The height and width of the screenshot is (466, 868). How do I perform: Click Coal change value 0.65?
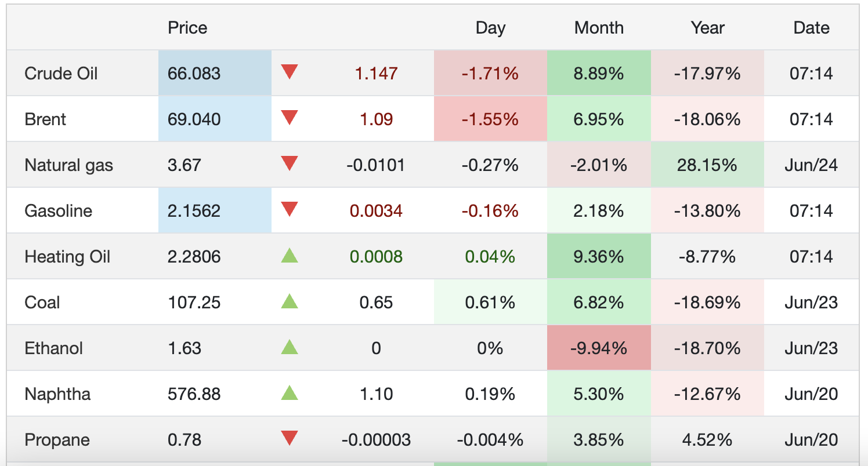376,303
